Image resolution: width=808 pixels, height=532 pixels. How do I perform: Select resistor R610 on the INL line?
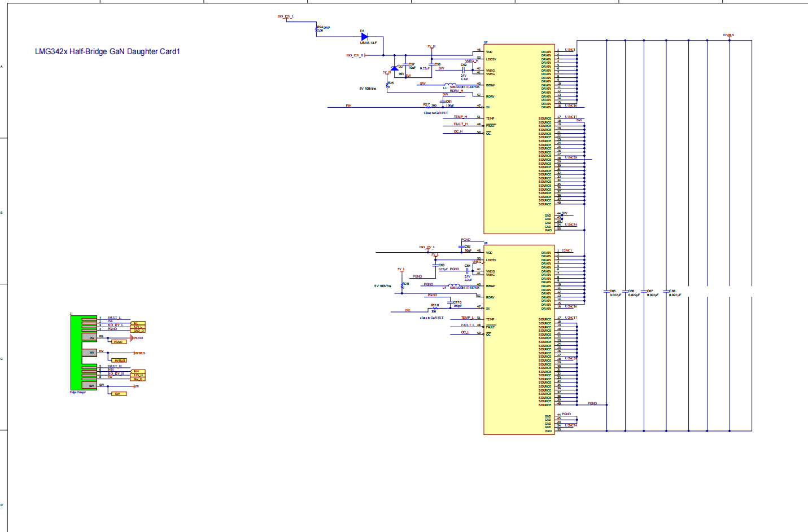(435, 308)
